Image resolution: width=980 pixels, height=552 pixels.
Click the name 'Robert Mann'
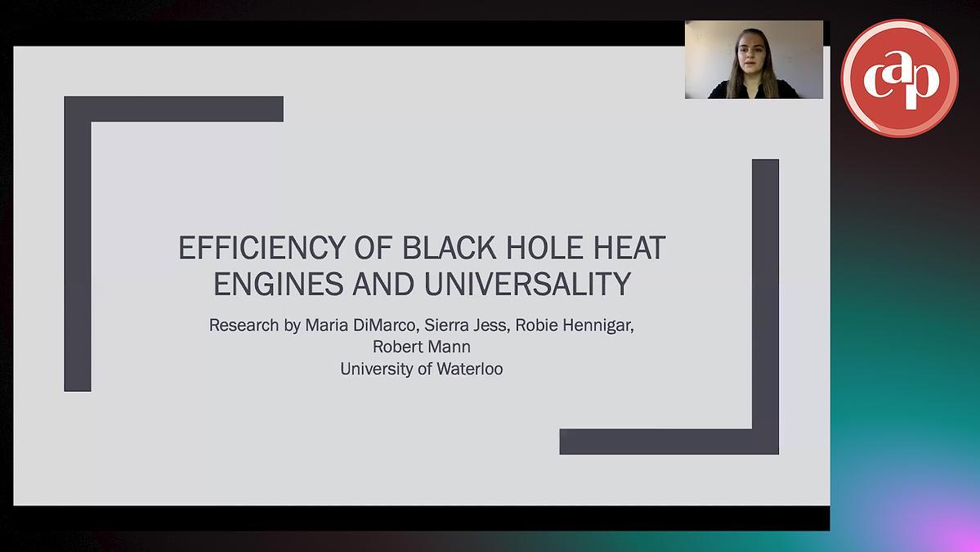421,347
